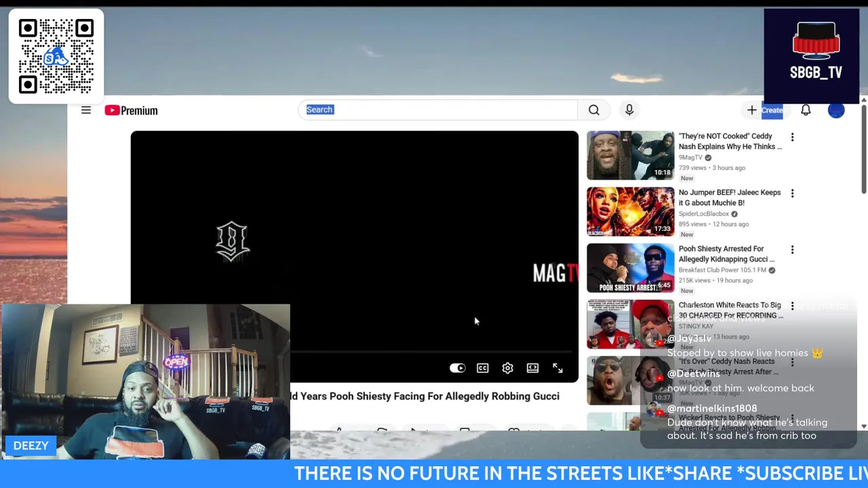This screenshot has width=868, height=488.
Task: Switch player to theater mode
Action: (x=533, y=368)
